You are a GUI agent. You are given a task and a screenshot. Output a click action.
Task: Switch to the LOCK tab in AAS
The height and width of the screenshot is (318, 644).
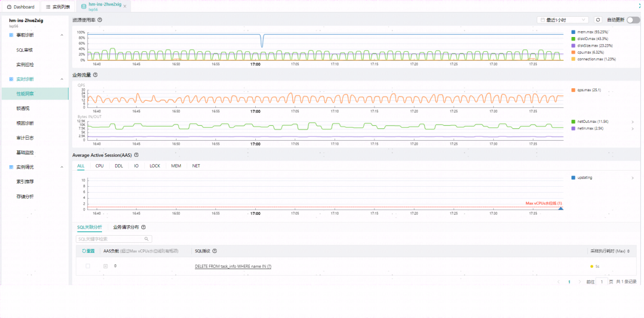(x=155, y=166)
